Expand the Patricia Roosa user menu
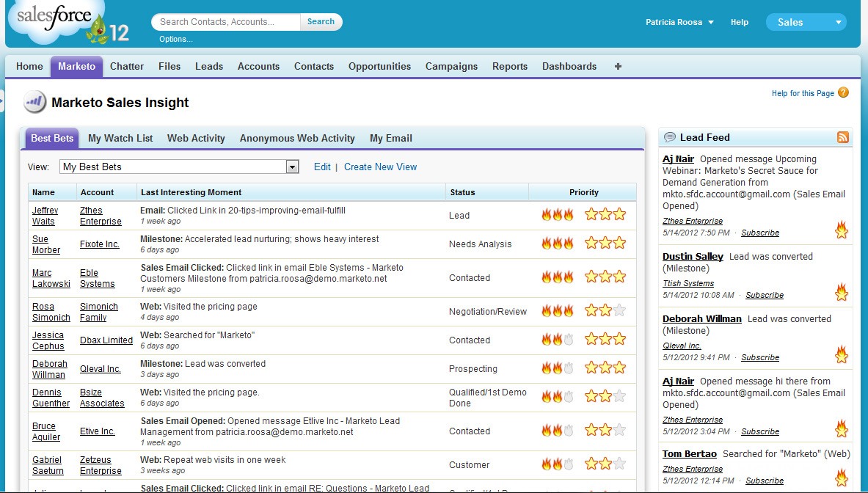868x493 pixels. [679, 22]
